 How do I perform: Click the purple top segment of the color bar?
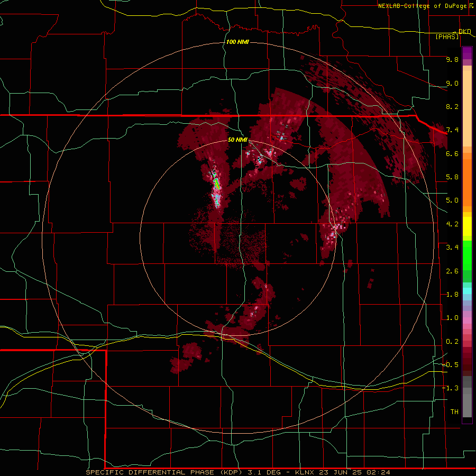(467, 53)
